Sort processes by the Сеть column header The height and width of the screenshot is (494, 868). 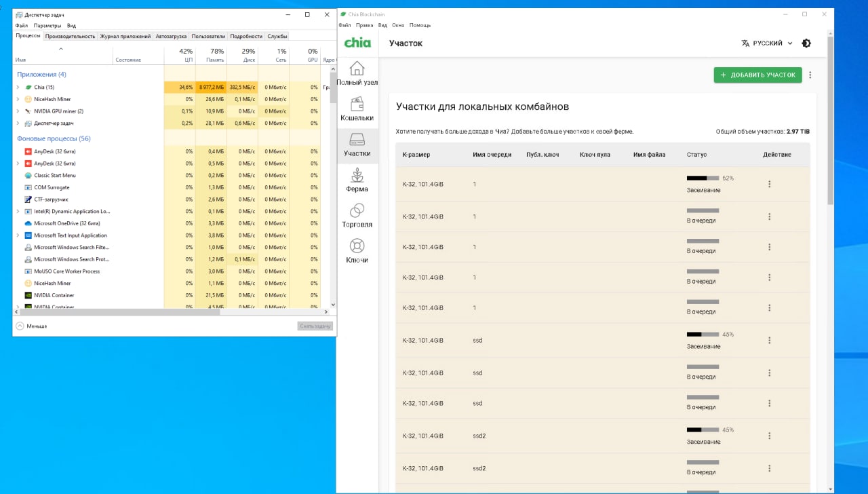[273, 55]
